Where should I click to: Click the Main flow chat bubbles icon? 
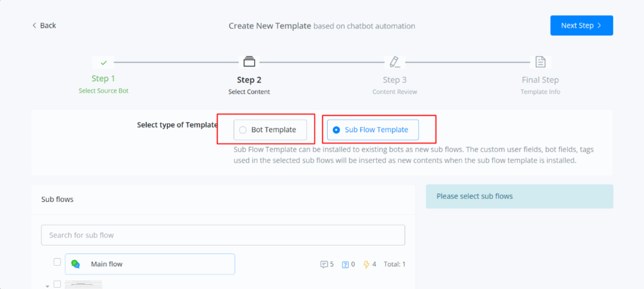[x=76, y=264]
